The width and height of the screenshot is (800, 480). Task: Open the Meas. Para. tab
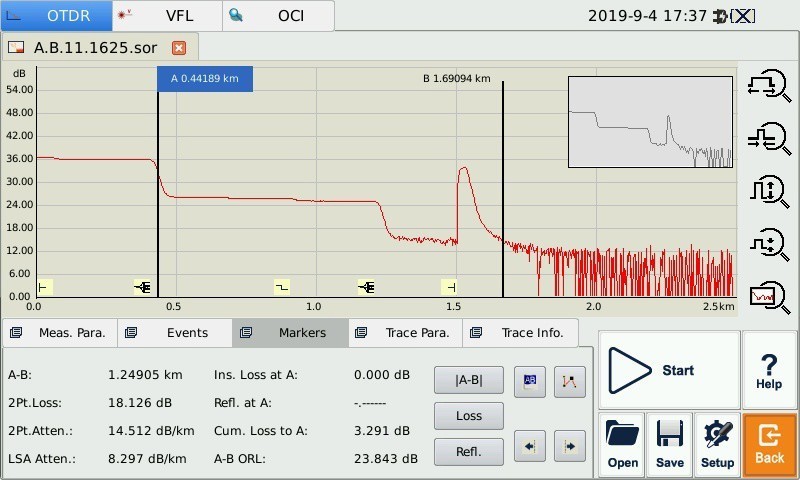60,333
